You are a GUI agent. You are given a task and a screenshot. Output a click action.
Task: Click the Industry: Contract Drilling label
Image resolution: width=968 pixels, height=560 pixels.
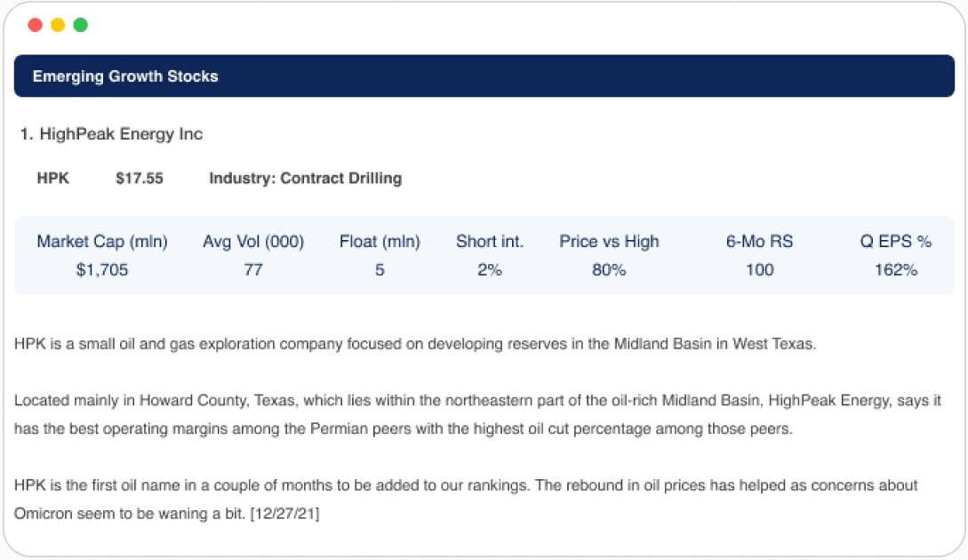click(x=306, y=179)
